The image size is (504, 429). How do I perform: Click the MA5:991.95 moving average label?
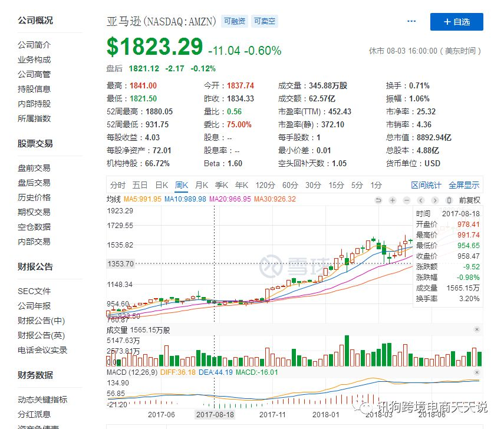click(143, 199)
